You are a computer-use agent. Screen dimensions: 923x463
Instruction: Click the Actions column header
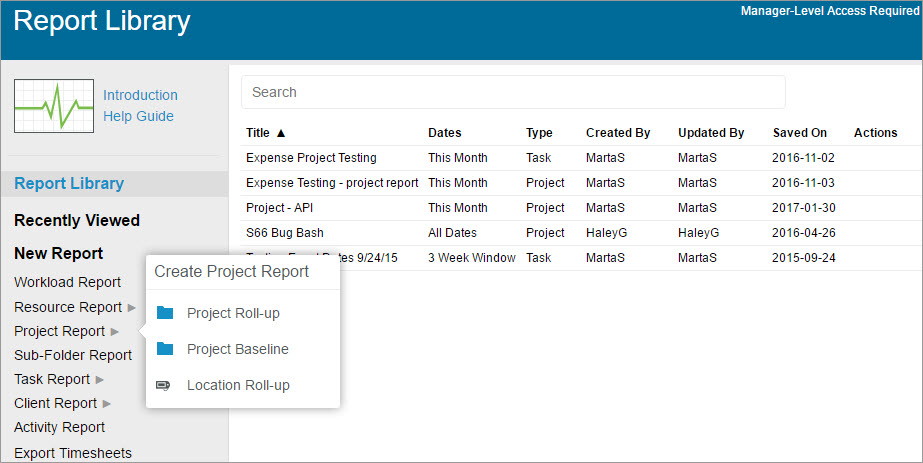pyautogui.click(x=875, y=133)
